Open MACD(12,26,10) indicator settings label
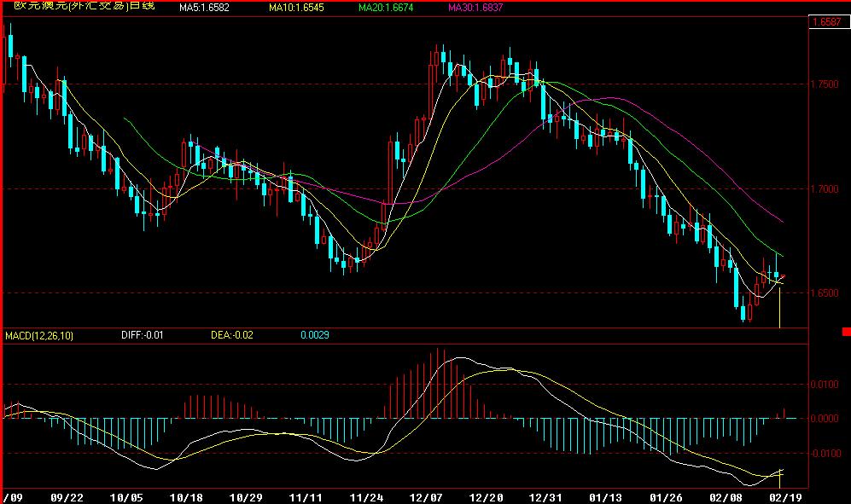The height and width of the screenshot is (504, 851). point(39,336)
